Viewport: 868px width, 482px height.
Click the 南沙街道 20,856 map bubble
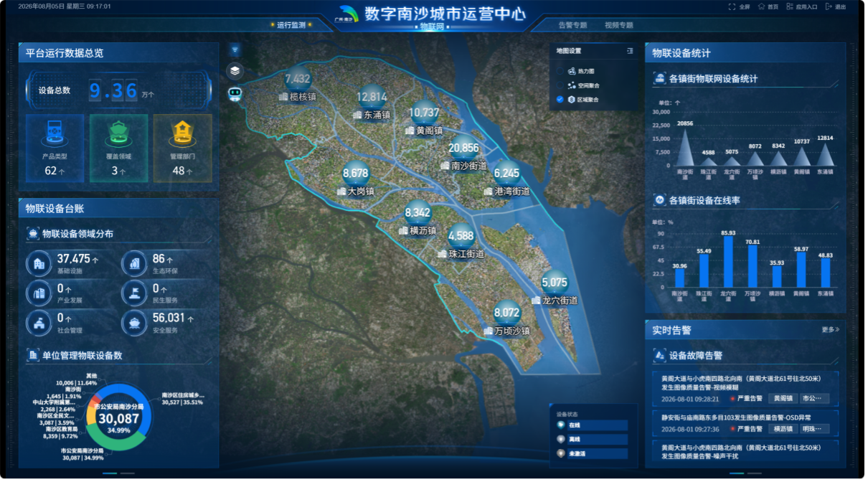tap(463, 148)
